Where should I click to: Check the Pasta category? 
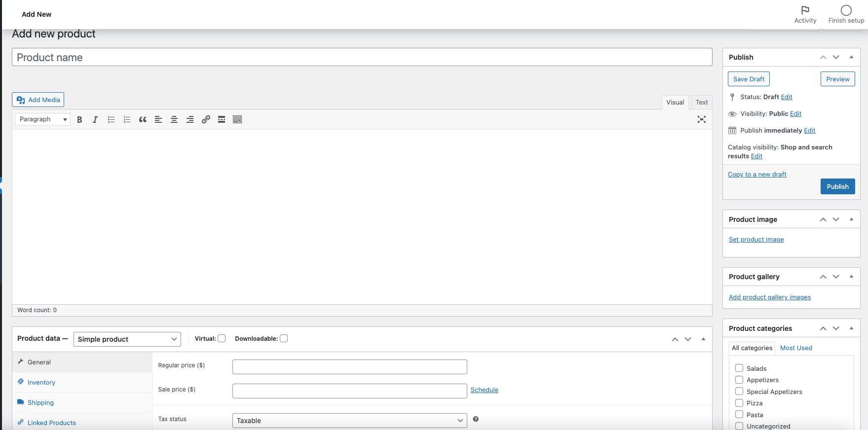coord(739,414)
